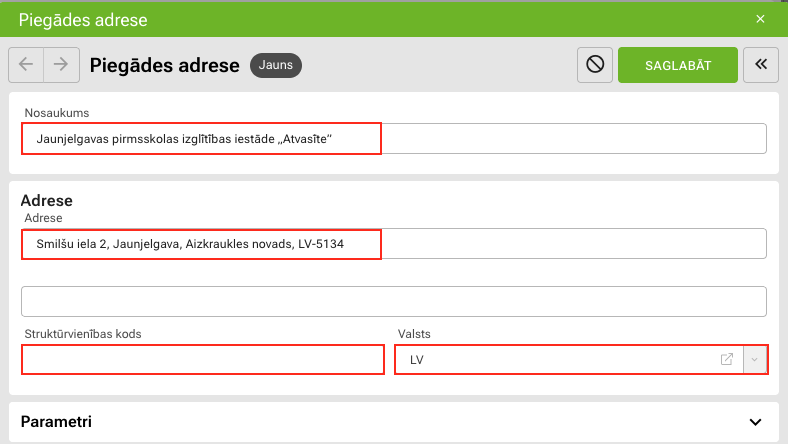Image resolution: width=788 pixels, height=444 pixels.
Task: Click the Nosaukums label
Action: pos(57,113)
